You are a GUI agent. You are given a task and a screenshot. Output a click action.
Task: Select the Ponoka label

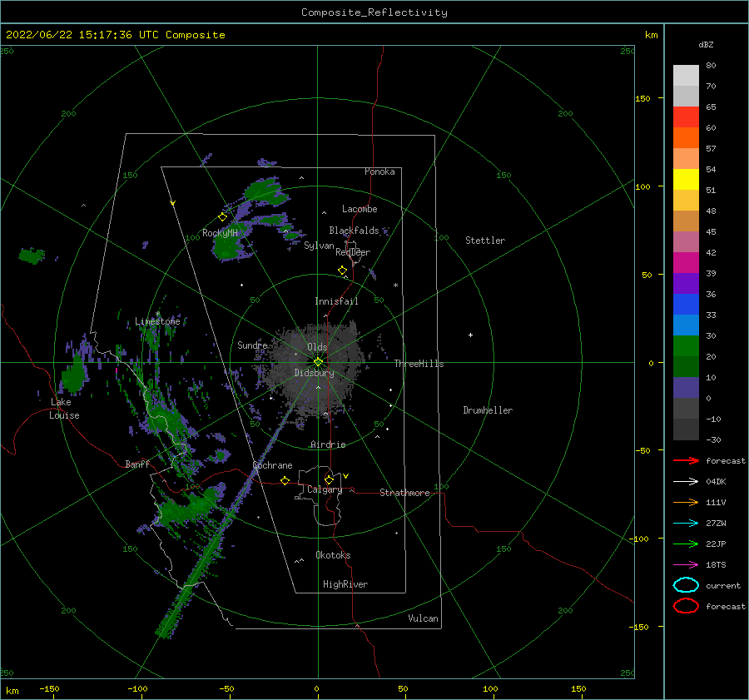(x=379, y=172)
